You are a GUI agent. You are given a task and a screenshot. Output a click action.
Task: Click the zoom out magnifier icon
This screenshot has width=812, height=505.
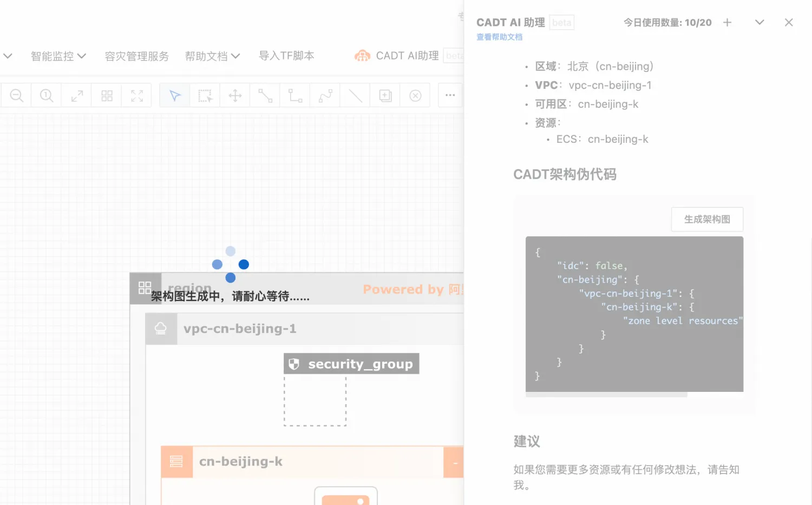pos(17,96)
